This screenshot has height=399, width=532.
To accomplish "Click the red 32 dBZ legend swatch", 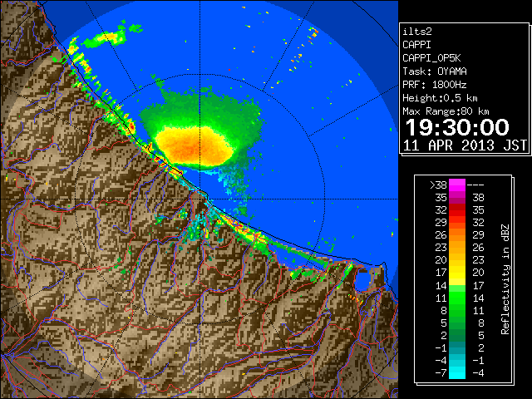I will pyautogui.click(x=457, y=210).
